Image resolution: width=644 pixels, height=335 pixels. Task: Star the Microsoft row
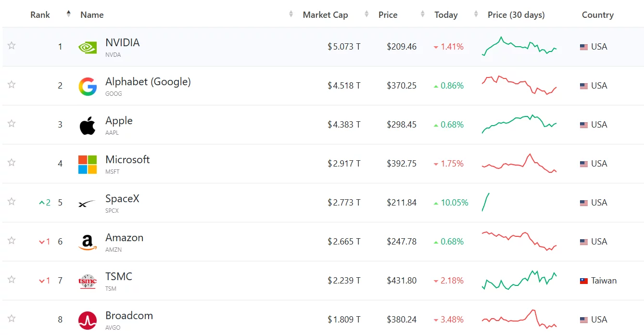pos(12,163)
